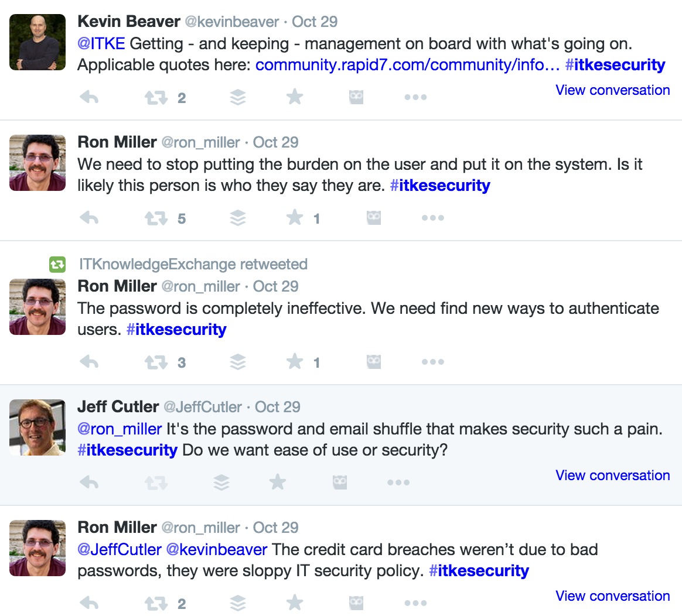Retweet Kevin Beaver's management tweet
This screenshot has height=616, width=682.
pyautogui.click(x=156, y=97)
